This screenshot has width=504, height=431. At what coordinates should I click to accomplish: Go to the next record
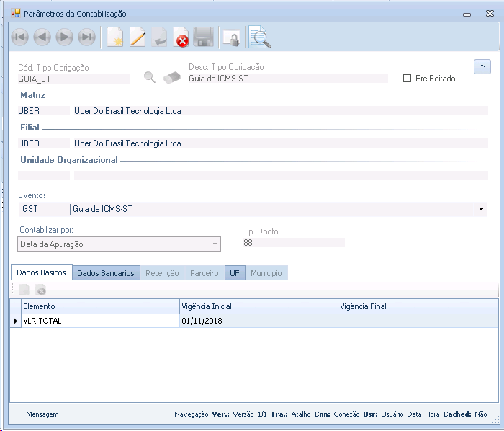[x=65, y=37]
